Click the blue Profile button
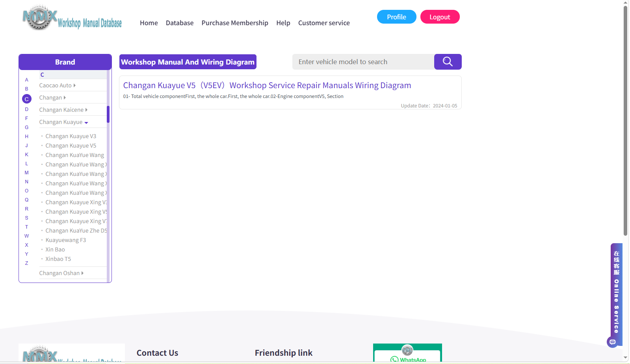This screenshot has height=364, width=630. coord(396,17)
